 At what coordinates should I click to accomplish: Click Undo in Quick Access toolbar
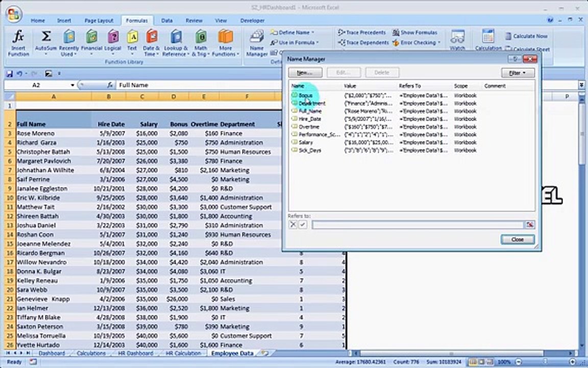19,74
